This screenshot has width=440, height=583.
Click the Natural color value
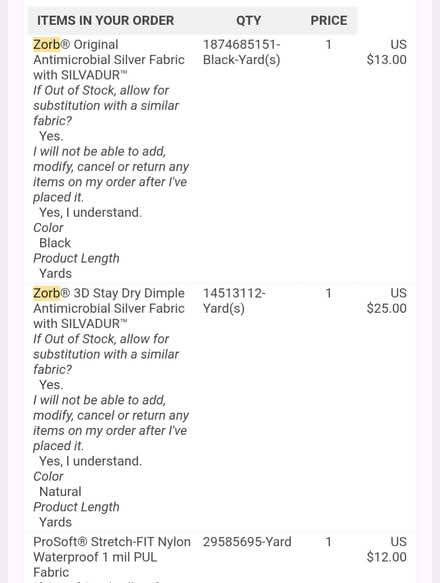pos(60,492)
